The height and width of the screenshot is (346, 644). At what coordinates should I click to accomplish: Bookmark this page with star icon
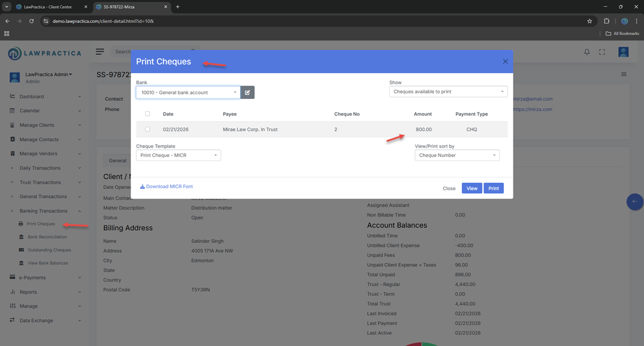pos(590,21)
